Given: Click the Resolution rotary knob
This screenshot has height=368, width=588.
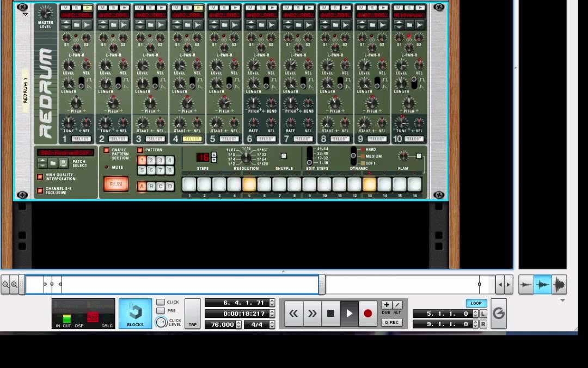Looking at the screenshot, I should tap(247, 157).
